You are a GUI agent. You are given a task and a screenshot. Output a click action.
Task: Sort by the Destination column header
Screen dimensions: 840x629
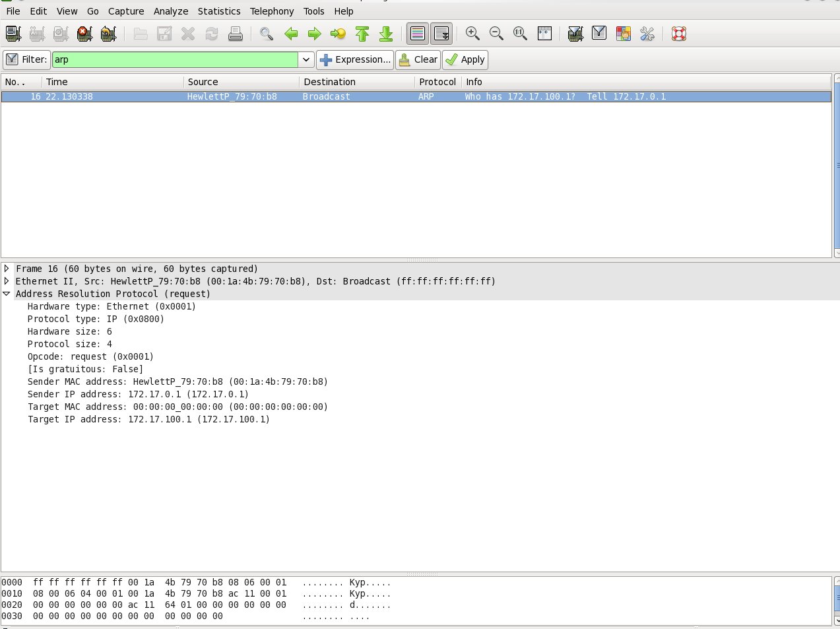[x=357, y=82]
